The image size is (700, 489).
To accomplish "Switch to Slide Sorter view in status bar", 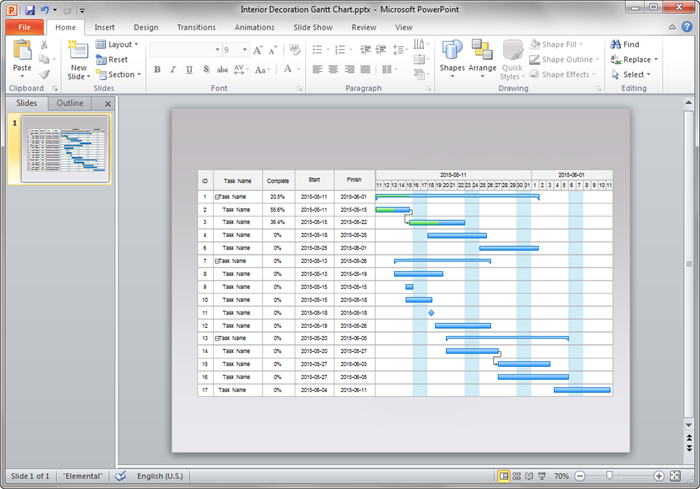I will 518,476.
